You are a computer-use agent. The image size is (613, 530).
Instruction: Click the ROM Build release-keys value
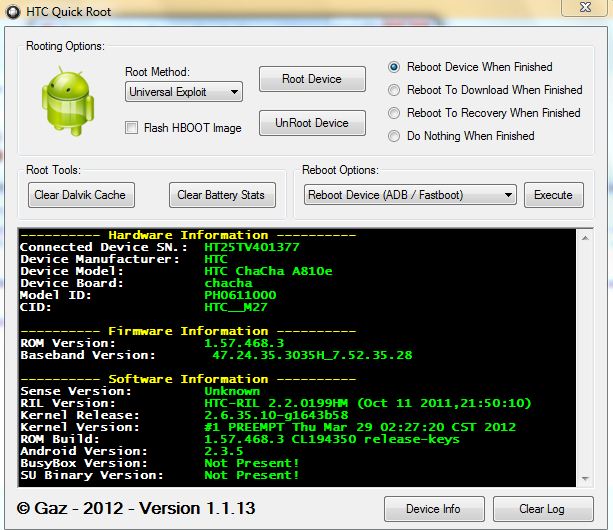332,439
